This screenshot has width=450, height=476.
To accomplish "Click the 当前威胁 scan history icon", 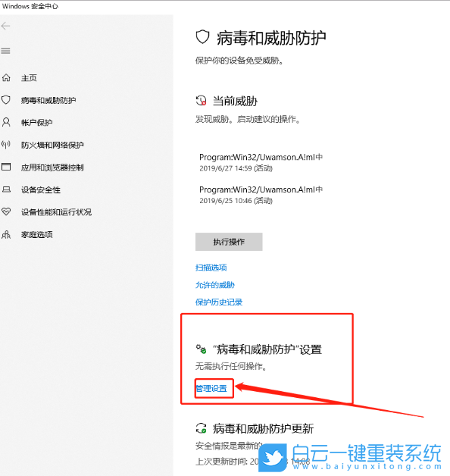I will pyautogui.click(x=201, y=101).
